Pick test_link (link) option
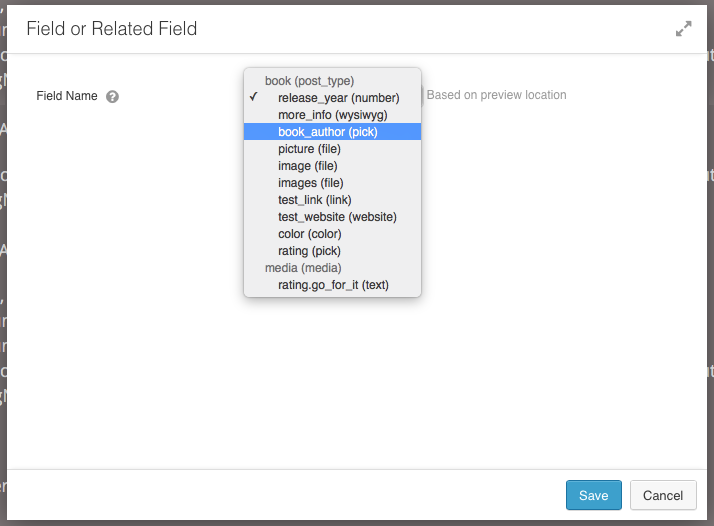 [332, 200]
